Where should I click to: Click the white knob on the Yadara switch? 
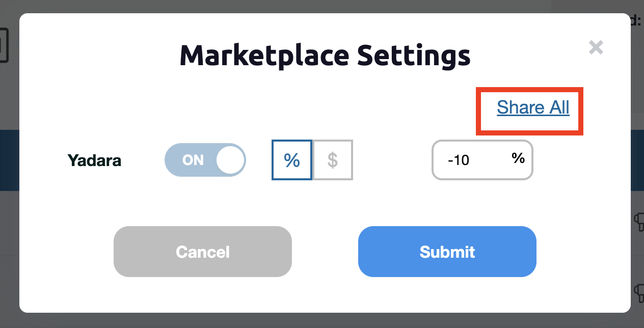click(230, 160)
